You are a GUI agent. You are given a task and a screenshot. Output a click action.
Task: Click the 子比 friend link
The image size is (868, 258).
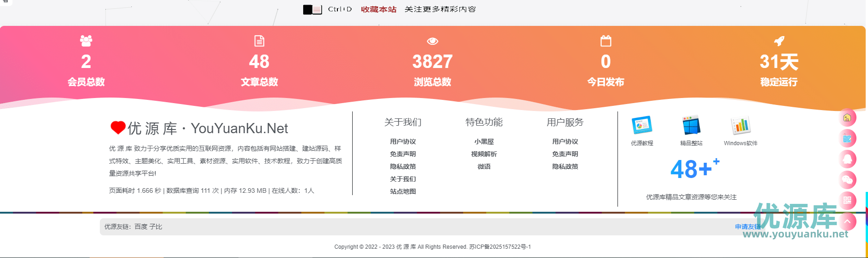click(156, 227)
